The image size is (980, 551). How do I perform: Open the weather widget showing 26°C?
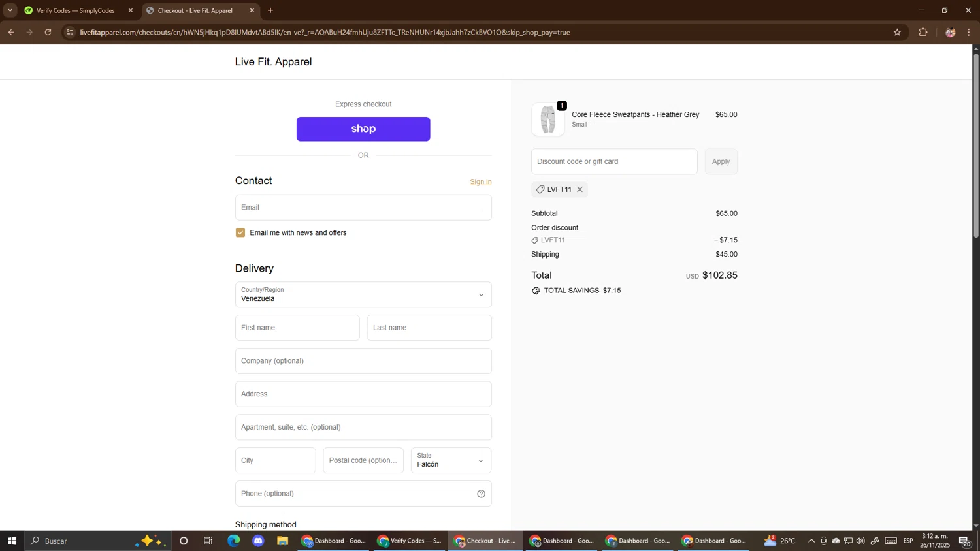780,541
